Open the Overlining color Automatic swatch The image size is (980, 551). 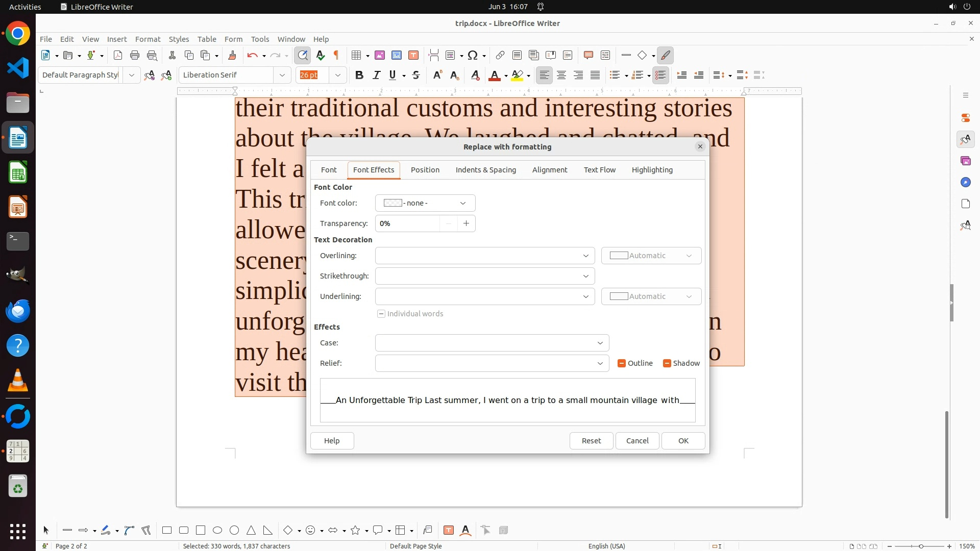(x=651, y=256)
